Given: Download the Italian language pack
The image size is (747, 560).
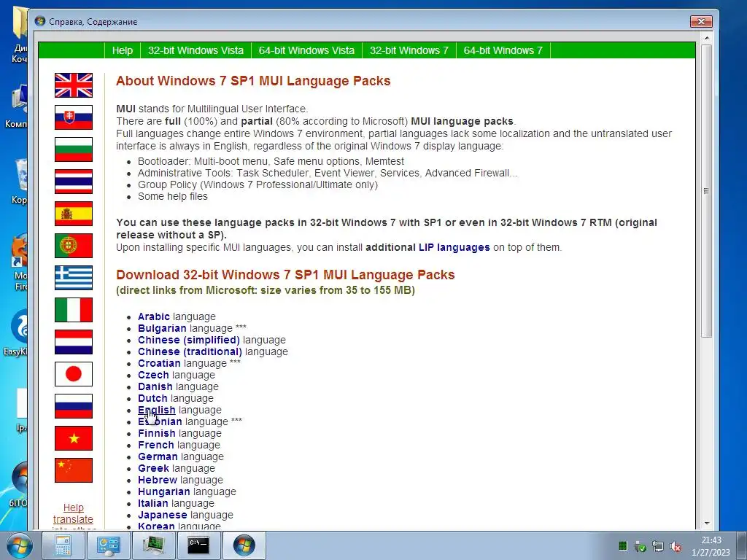Looking at the screenshot, I should click(153, 503).
